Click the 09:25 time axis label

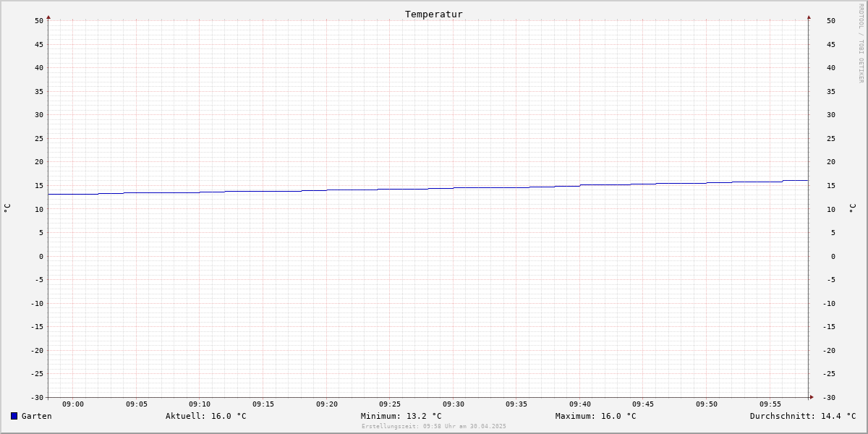click(x=390, y=404)
